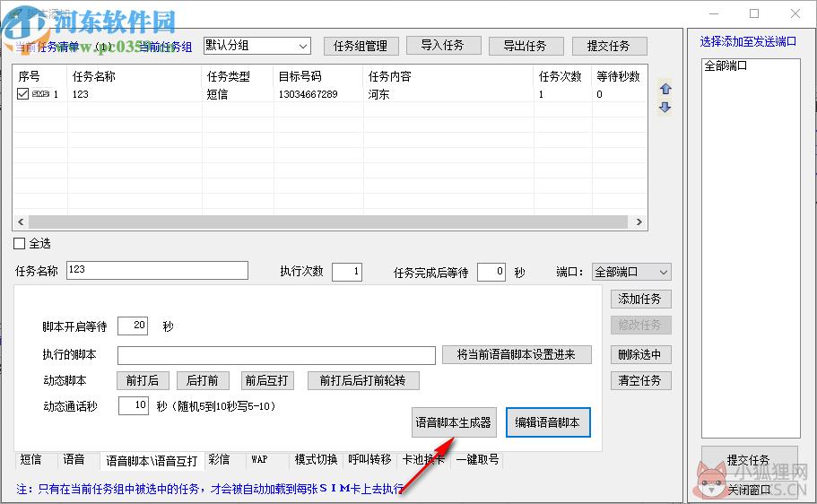
Task: Open the 呼叫转移 tab
Action: click(369, 459)
